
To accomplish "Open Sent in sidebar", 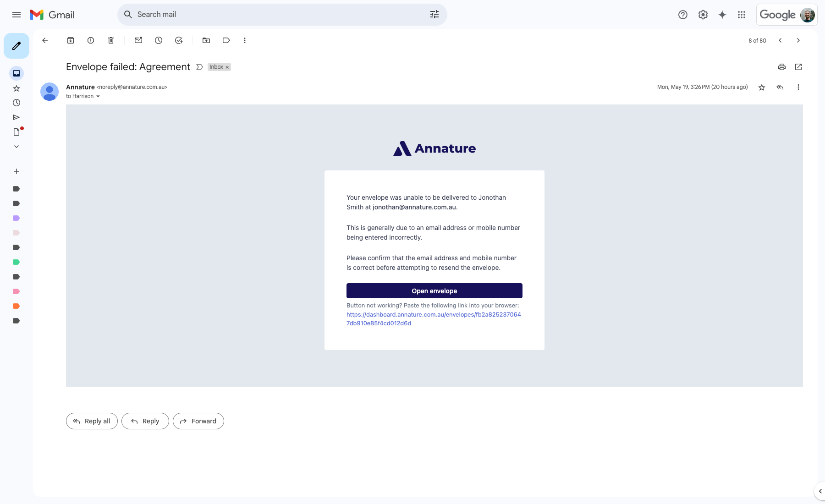I will tap(16, 117).
